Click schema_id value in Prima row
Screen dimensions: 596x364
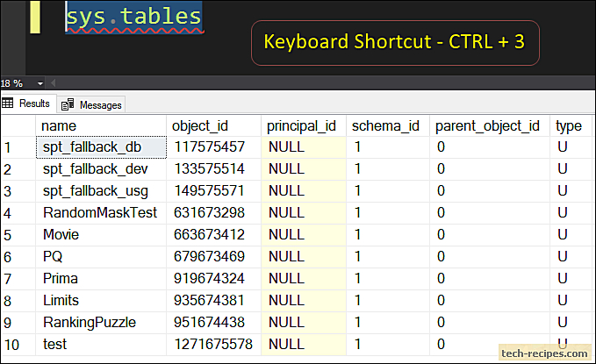point(388,279)
